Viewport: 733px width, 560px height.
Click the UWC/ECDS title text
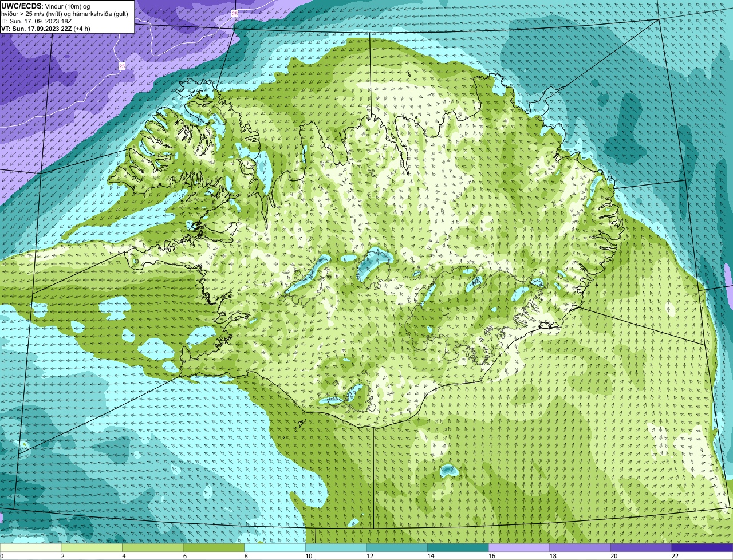click(21, 6)
